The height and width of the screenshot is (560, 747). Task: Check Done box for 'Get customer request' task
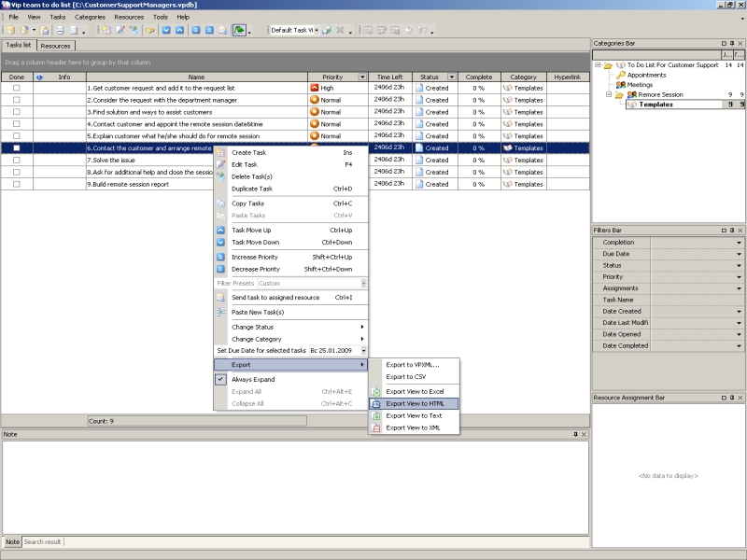pos(16,88)
